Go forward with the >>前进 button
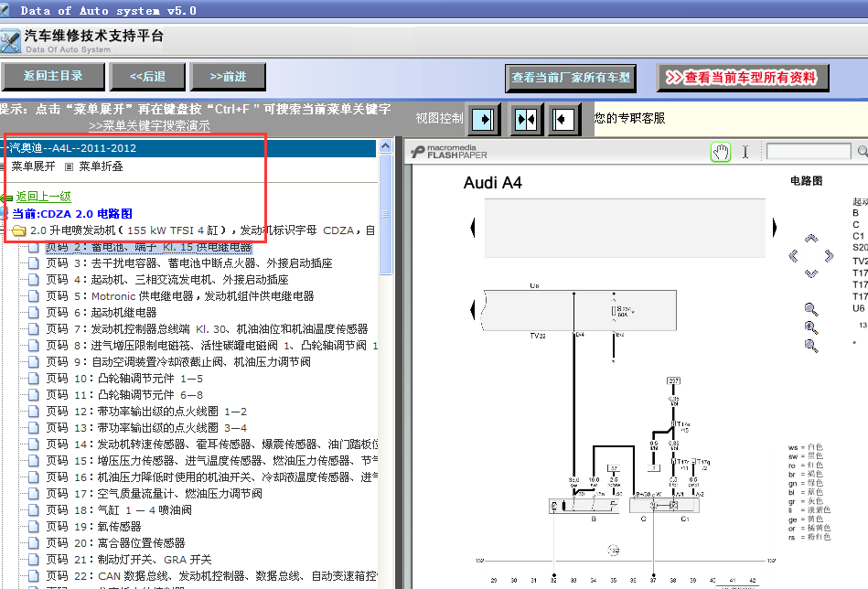The image size is (868, 589). [x=228, y=77]
